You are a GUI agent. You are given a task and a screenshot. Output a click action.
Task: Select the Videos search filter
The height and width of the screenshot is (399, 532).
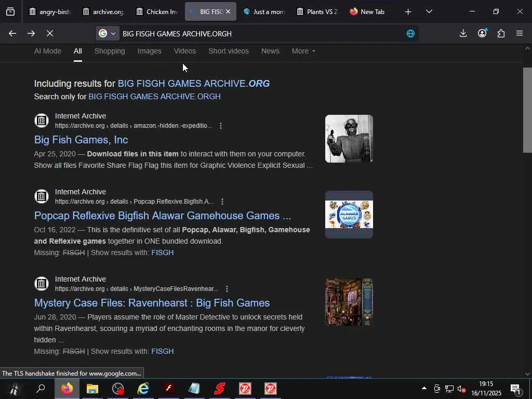[185, 51]
